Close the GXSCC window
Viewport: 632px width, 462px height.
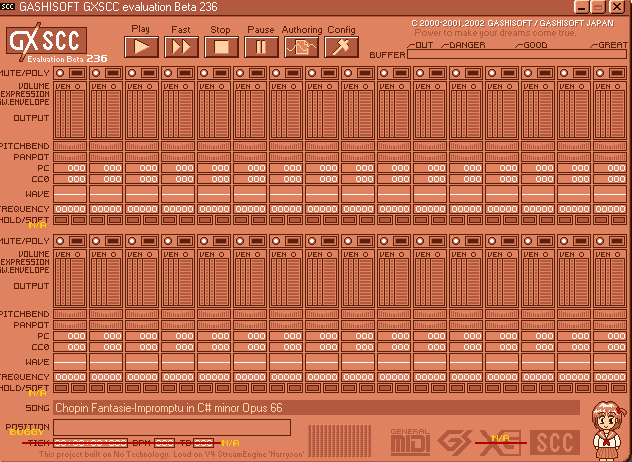click(617, 7)
